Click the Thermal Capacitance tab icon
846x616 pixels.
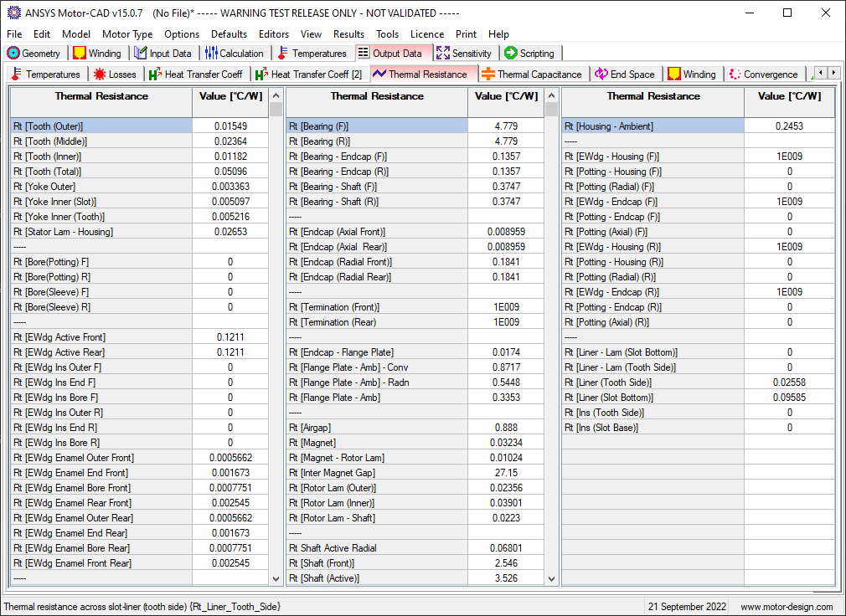click(x=487, y=74)
